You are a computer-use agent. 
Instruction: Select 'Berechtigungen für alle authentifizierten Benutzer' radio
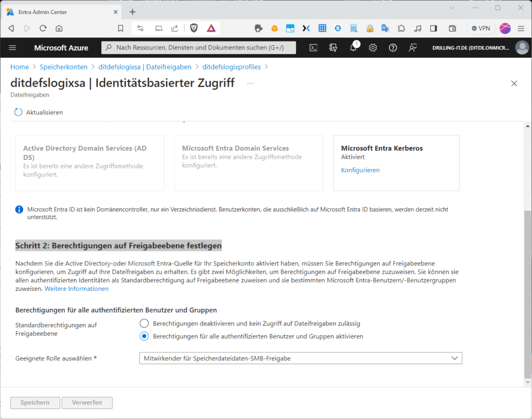tap(144, 336)
